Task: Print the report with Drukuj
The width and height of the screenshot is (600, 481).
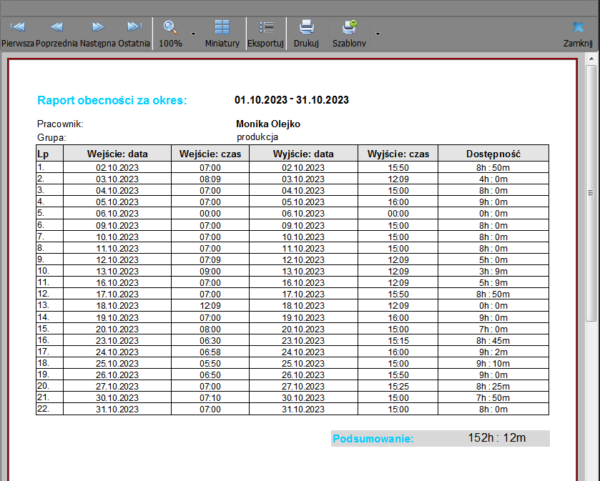Action: (306, 32)
